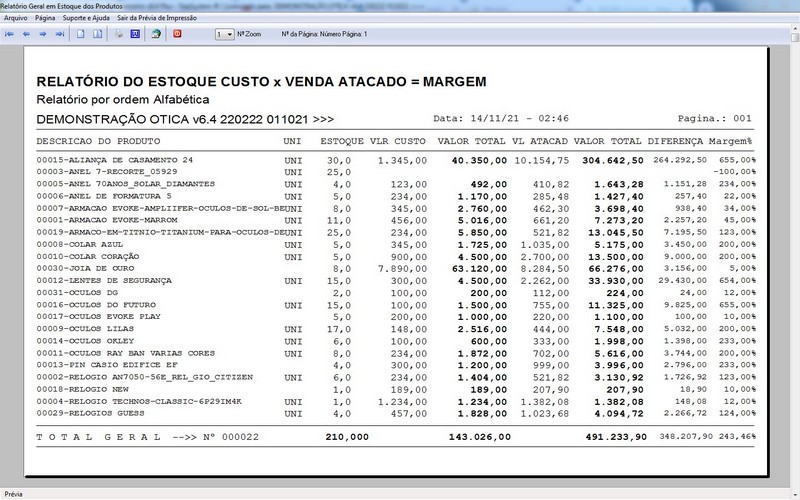The image size is (800, 500).
Task: Click 'Nº da Página: Número Página: 1' label
Action: [324, 34]
